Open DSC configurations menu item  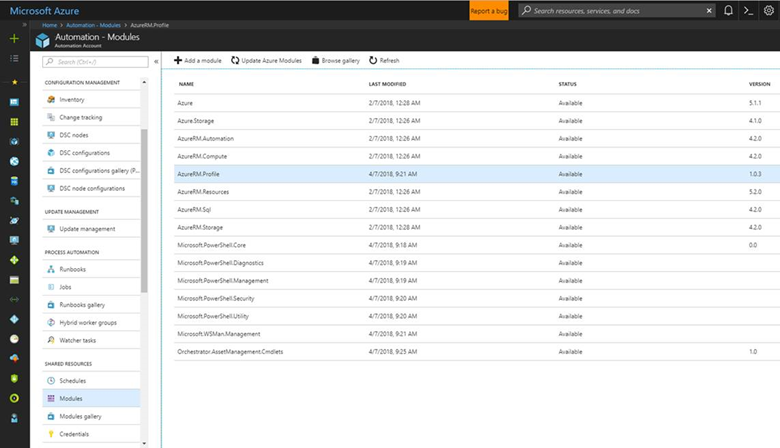click(x=92, y=153)
